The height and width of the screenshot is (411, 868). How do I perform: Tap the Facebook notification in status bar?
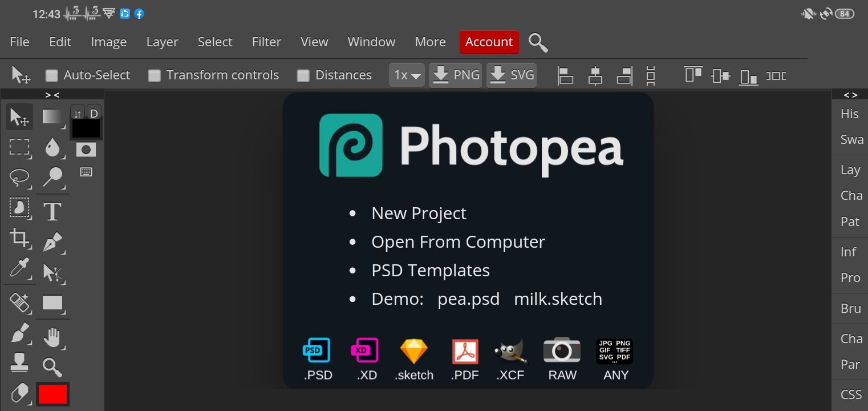tap(139, 14)
